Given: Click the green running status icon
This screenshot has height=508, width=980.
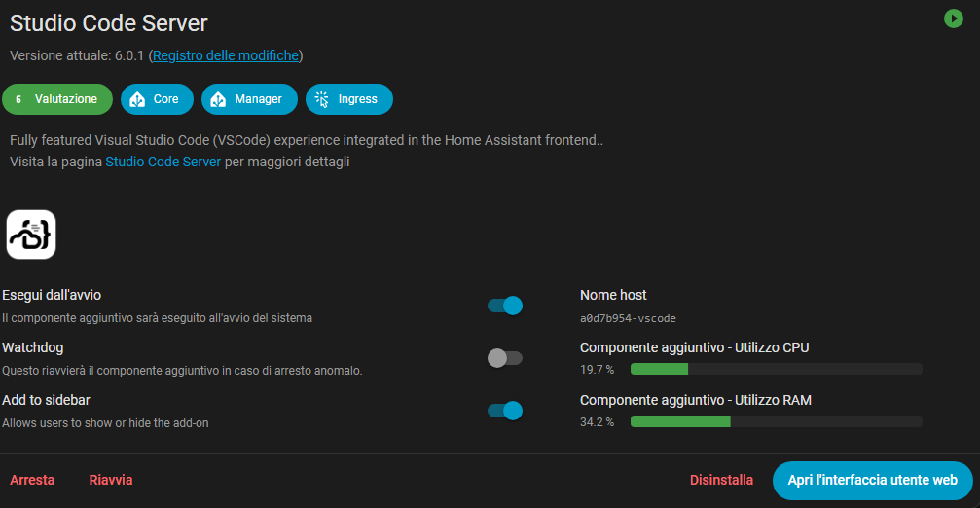Looking at the screenshot, I should pos(953,18).
